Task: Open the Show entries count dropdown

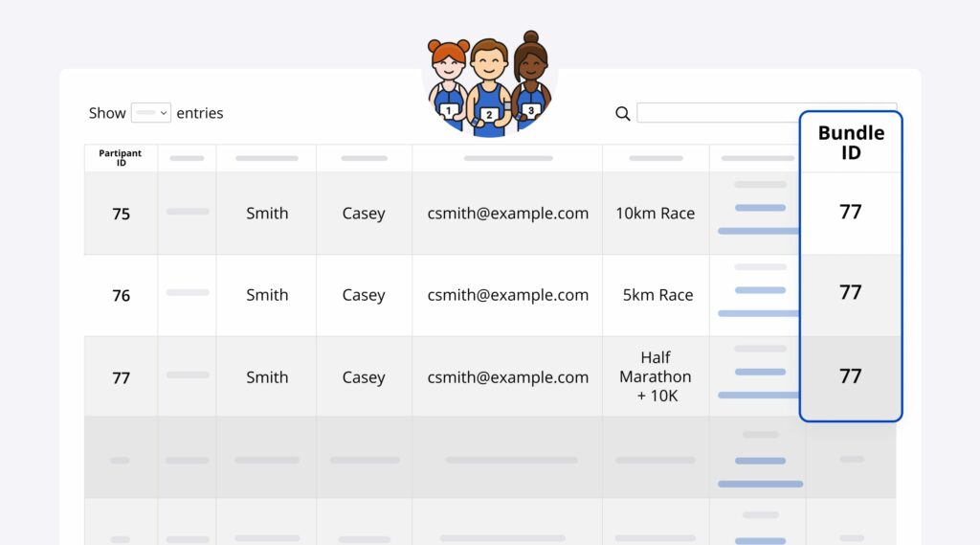Action: pos(150,113)
